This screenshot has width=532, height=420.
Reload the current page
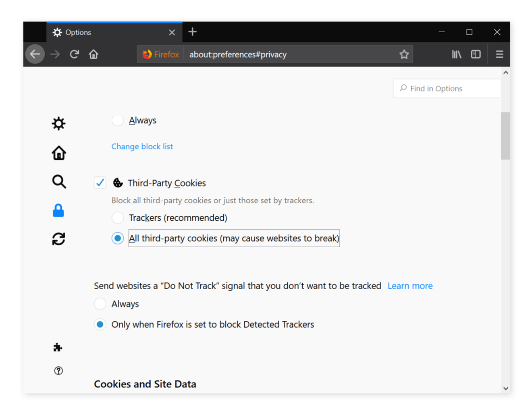click(74, 54)
